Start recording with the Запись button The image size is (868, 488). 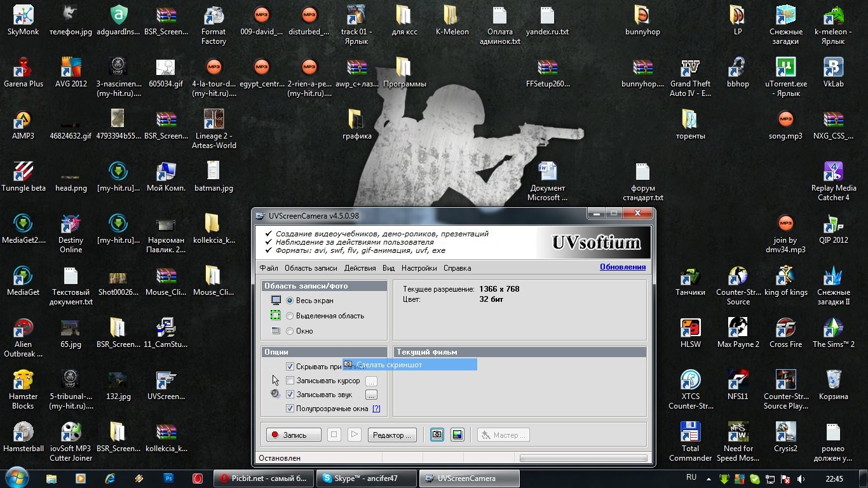coord(294,435)
